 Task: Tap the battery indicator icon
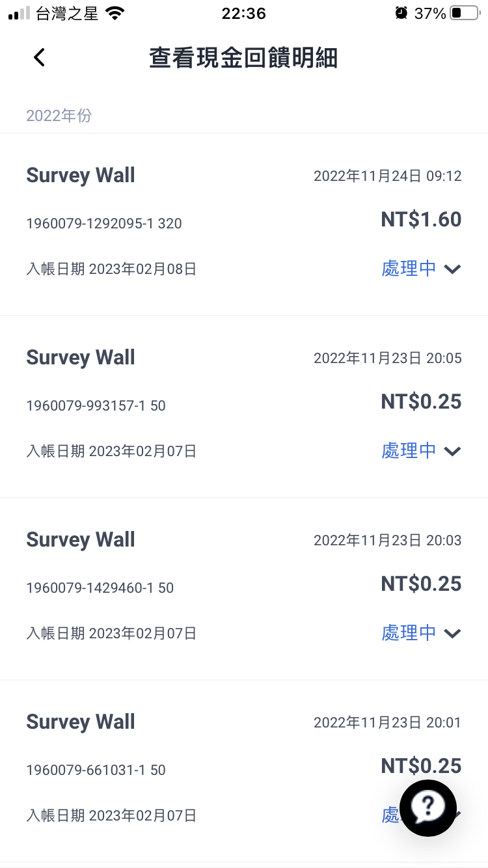464,13
